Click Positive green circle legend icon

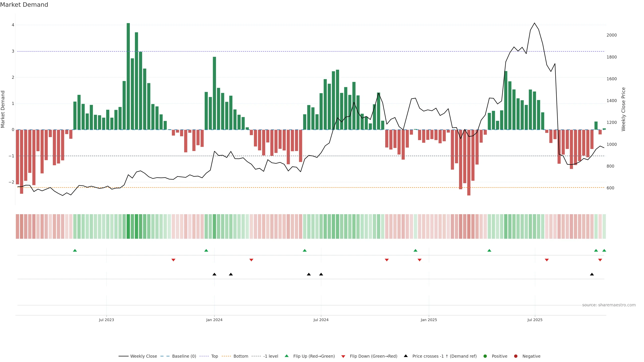[485, 356]
